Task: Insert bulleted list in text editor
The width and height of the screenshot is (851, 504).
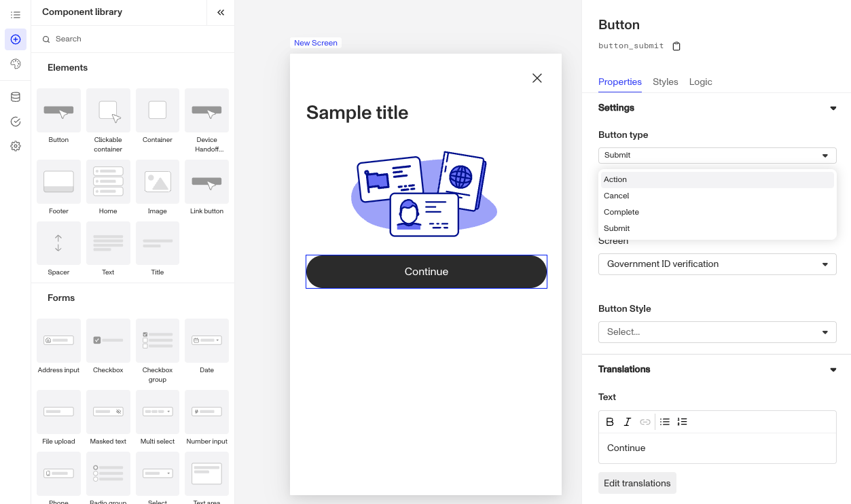Action: coord(665,422)
